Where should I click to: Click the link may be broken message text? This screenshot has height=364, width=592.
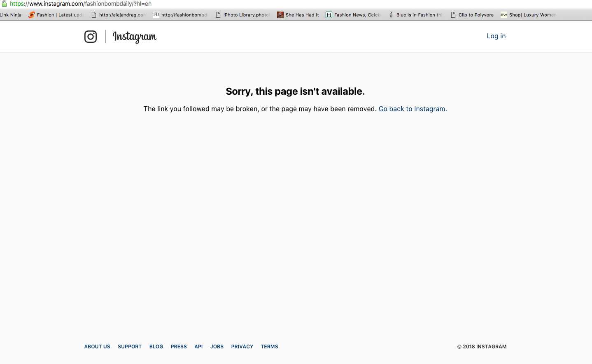coord(260,109)
